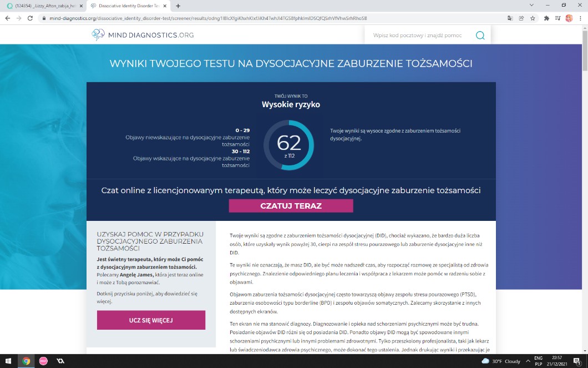Show hidden system tray icons
Viewport: 588px width, 368px height.
coord(528,361)
